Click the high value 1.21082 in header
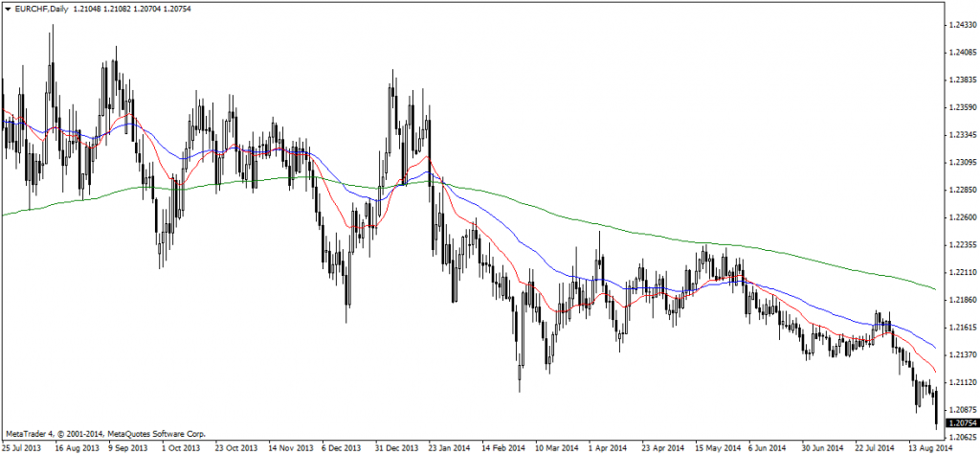Screen dimensions: 980x455 (116, 7)
